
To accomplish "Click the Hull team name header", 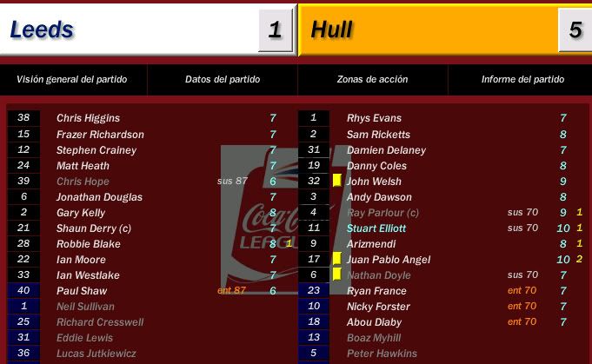I will (331, 30).
